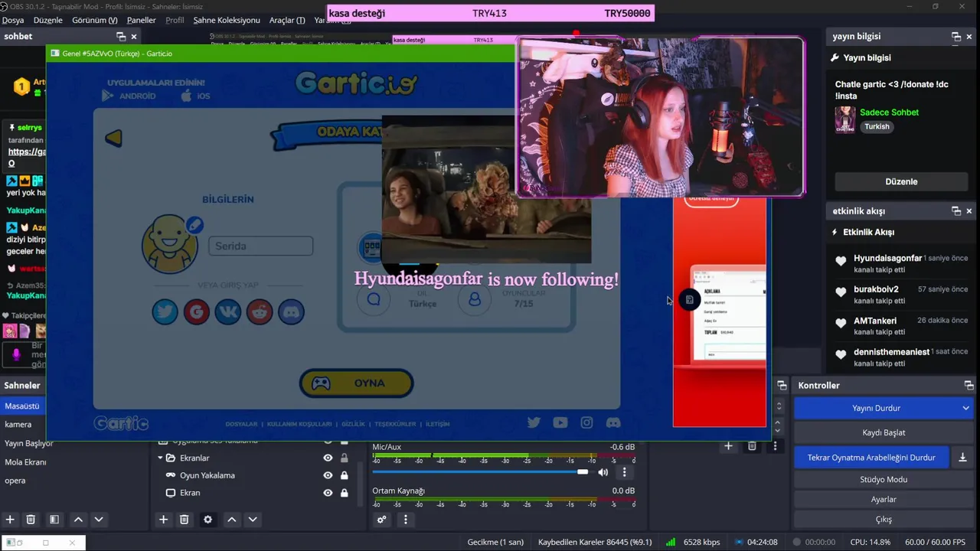Click avatar edit pencil in Gartic preview
Image resolution: width=980 pixels, height=551 pixels.
point(194,225)
